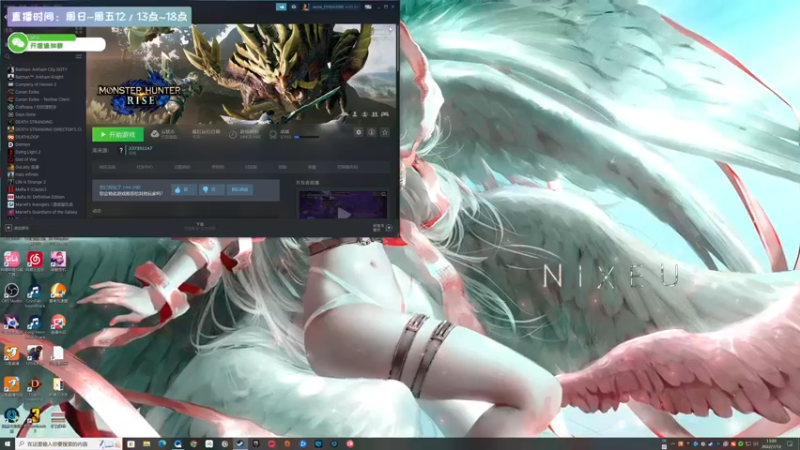Open File Explorer from the taskbar

point(146,444)
